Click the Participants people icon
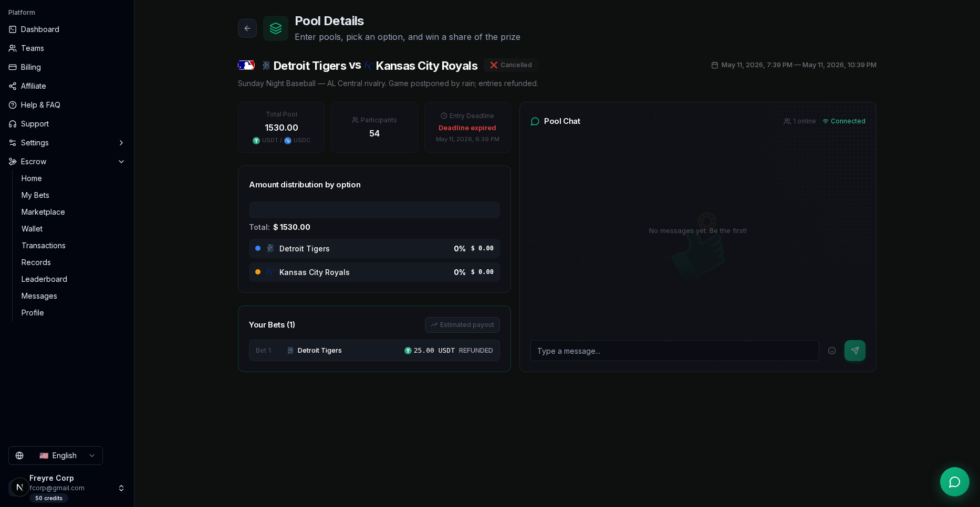Image resolution: width=980 pixels, height=507 pixels. tap(355, 120)
